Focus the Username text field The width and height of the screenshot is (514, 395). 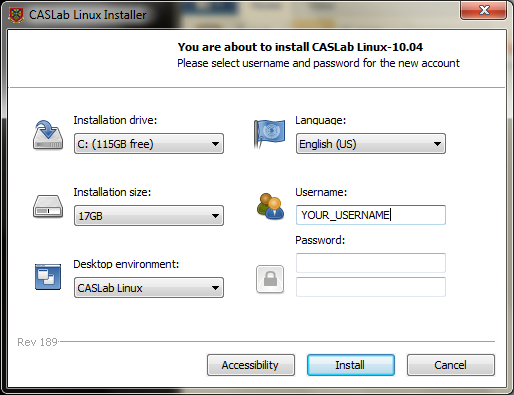click(x=371, y=215)
